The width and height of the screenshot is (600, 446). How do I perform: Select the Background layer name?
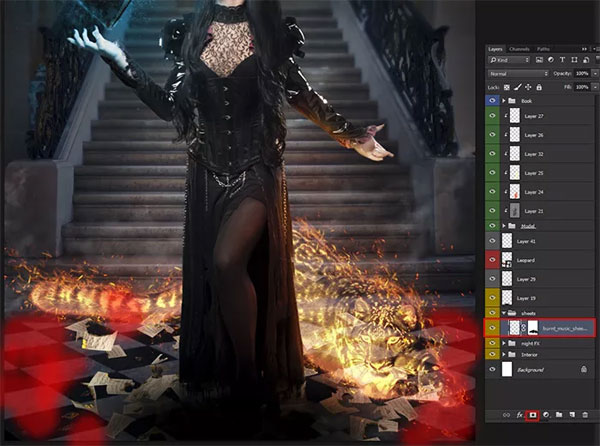[530, 369]
